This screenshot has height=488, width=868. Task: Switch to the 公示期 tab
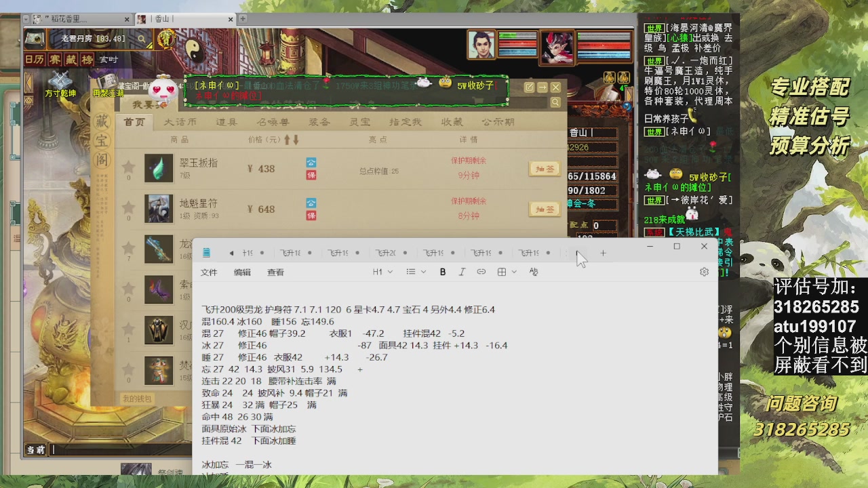(x=498, y=122)
